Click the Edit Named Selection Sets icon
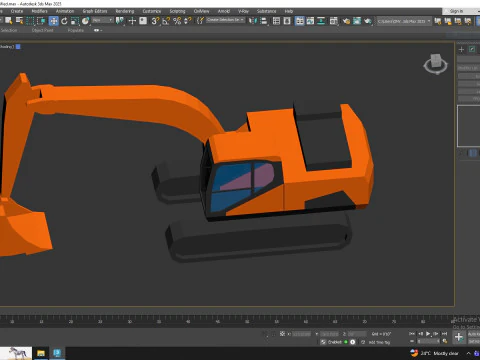The height and width of the screenshot is (360, 480). 200,21
